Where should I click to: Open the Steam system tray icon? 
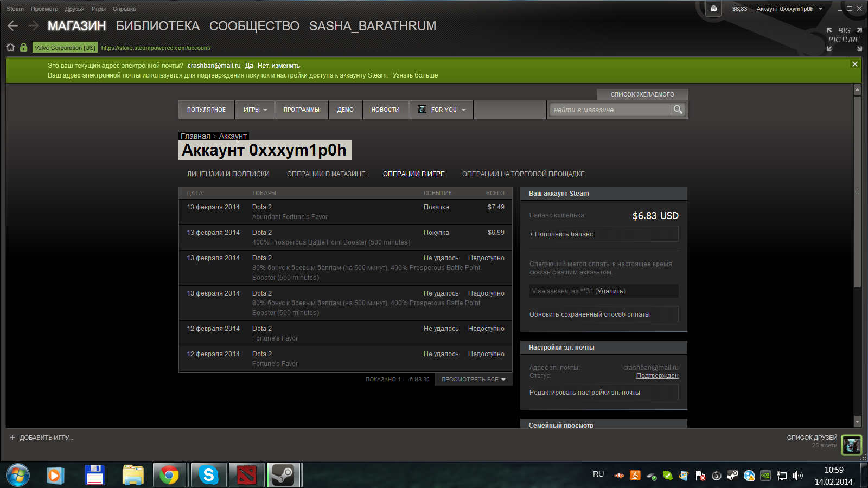(x=732, y=476)
